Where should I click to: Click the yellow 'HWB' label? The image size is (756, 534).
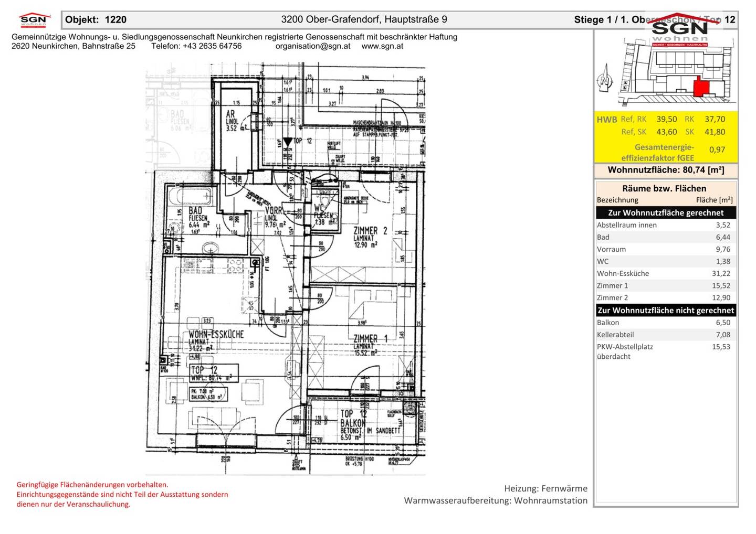point(606,120)
